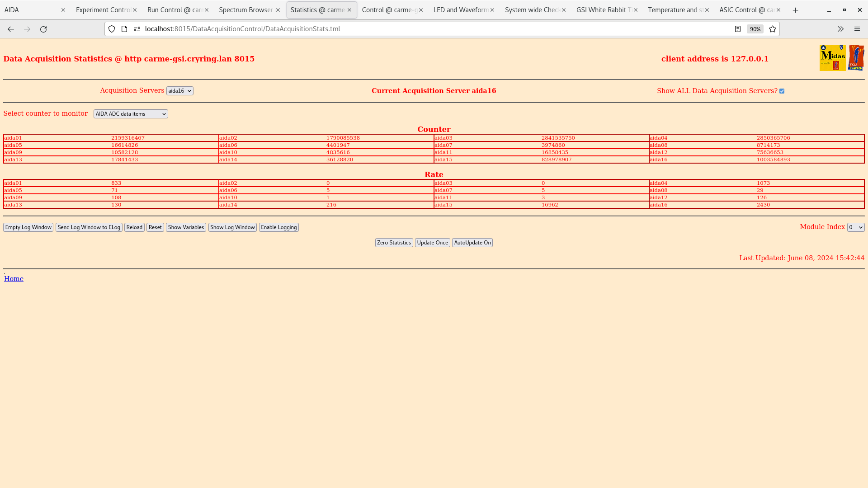The width and height of the screenshot is (868, 488).
Task: Select aida16 from Acquisition Servers dropdown
Action: pyautogui.click(x=179, y=90)
